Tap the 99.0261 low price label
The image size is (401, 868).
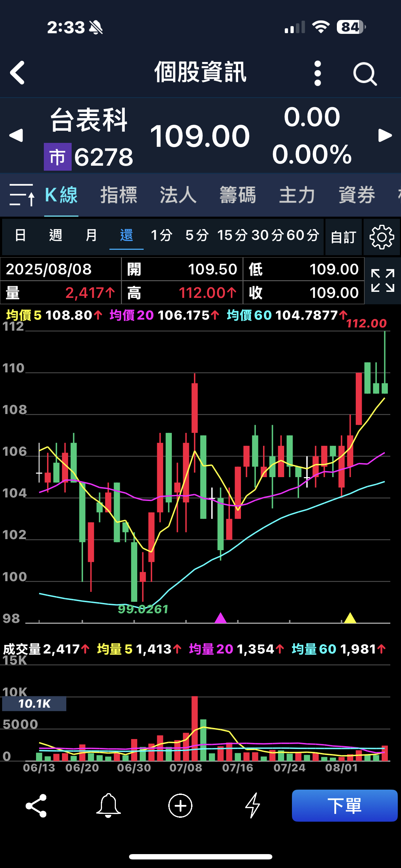tap(143, 609)
